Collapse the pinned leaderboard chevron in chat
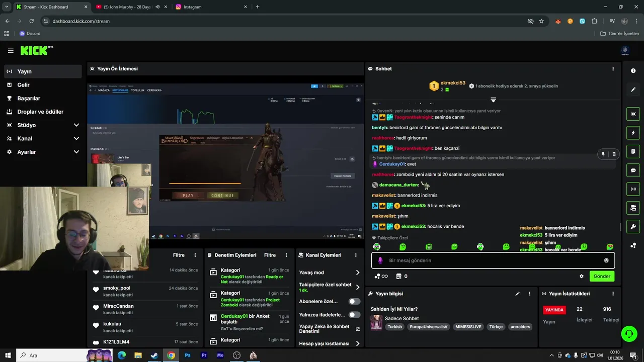Image resolution: width=644 pixels, height=362 pixels. coord(493,100)
